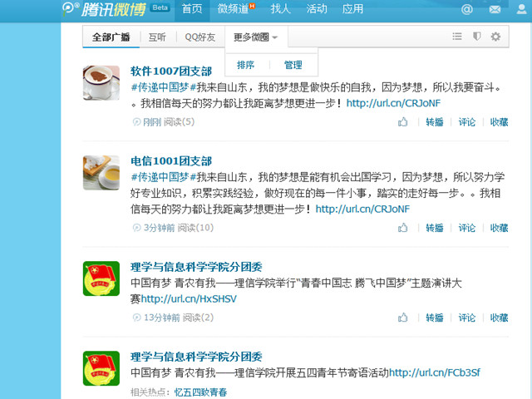This screenshot has width=532, height=399.
Task: Click thumbs-up on the 13分钟前 post
Action: [x=402, y=318]
